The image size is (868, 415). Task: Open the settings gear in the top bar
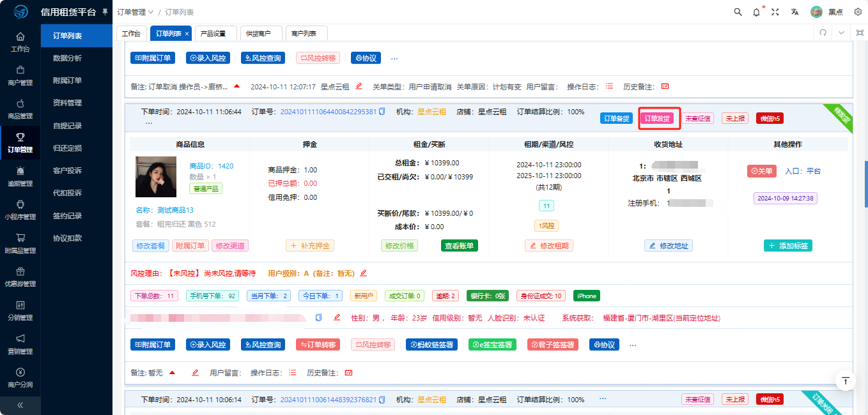coord(858,12)
